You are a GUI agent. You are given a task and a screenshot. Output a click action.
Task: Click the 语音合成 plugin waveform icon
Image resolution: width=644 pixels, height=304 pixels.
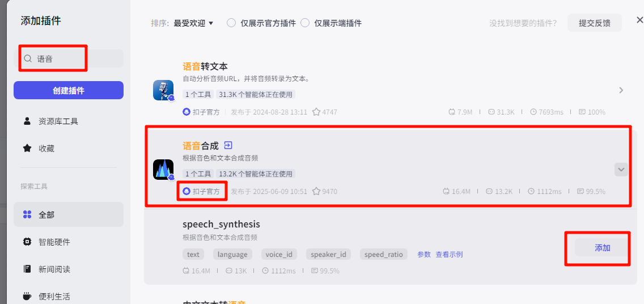pos(163,170)
